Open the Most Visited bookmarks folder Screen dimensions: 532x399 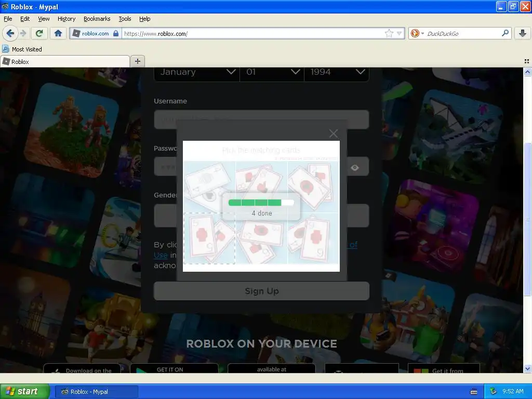tap(22, 49)
